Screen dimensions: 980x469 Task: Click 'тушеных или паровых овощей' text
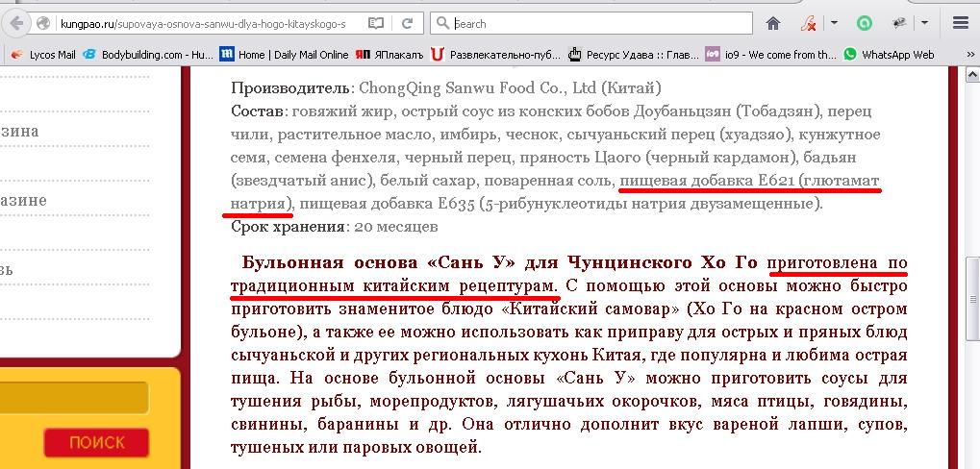click(x=356, y=448)
